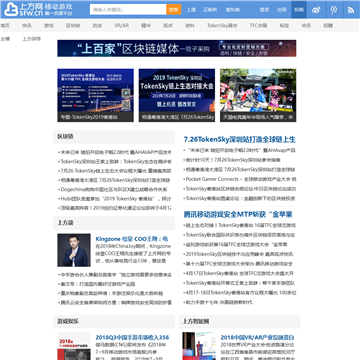Open headline 腾讯移动游戏安全MTP斩获金苹果
Viewport: 360px width, 360px height.
pyautogui.click(x=238, y=214)
